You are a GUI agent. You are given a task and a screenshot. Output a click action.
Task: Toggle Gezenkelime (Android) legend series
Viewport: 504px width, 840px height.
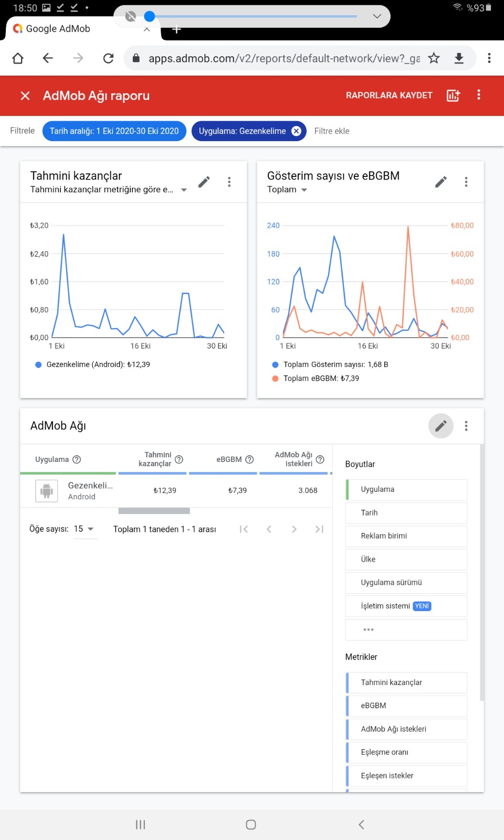92,365
